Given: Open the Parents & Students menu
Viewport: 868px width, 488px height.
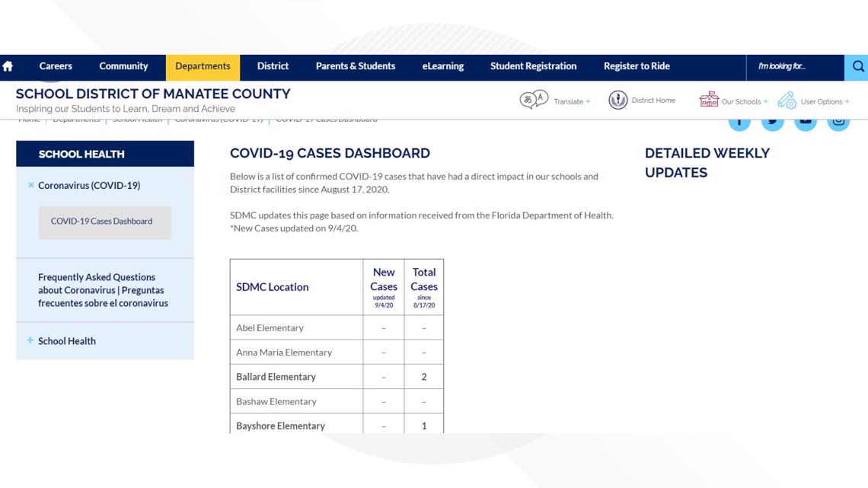Looking at the screenshot, I should (x=355, y=66).
